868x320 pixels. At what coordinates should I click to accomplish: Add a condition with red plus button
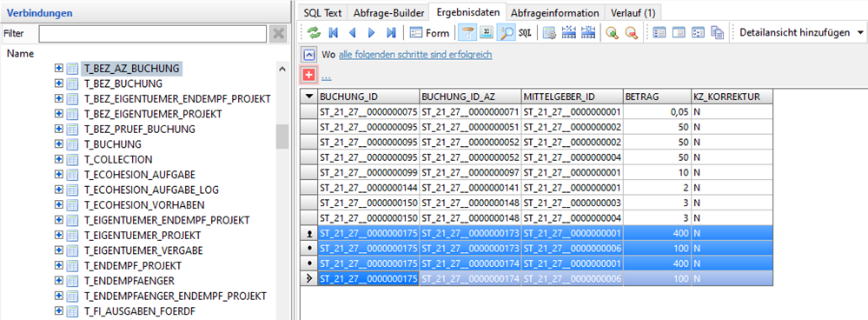pos(309,74)
